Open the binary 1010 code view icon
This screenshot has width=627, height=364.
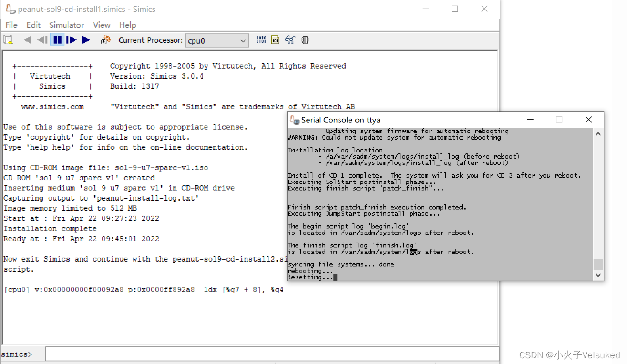[261, 40]
